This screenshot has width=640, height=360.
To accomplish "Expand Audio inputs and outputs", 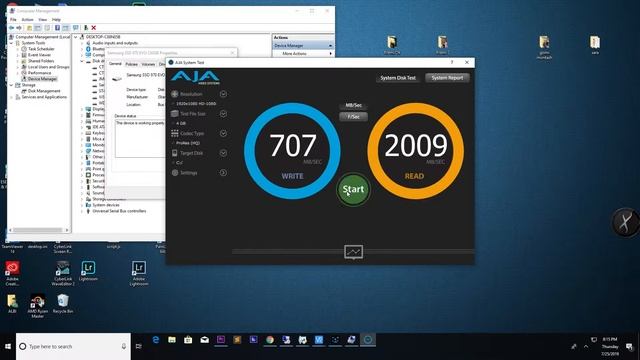I will 82,43.
